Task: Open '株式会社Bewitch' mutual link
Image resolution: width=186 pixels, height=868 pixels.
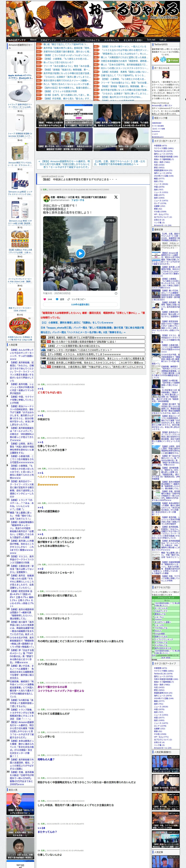Action: (158, 137)
